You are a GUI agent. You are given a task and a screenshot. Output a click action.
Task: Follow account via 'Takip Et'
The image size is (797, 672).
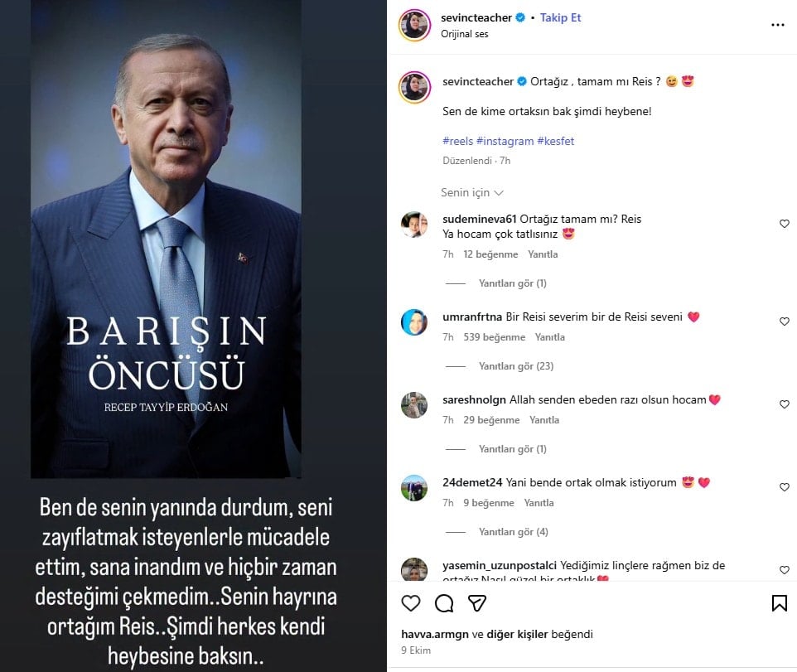click(560, 17)
